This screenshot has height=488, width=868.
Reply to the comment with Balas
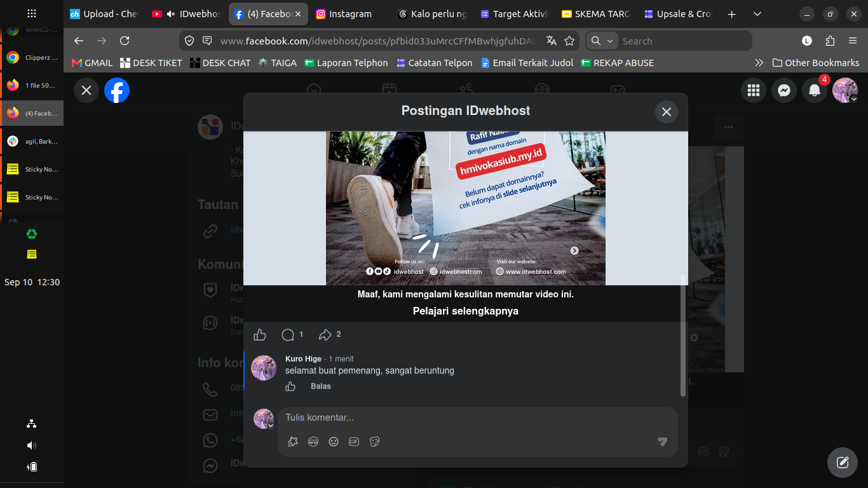pos(321,386)
